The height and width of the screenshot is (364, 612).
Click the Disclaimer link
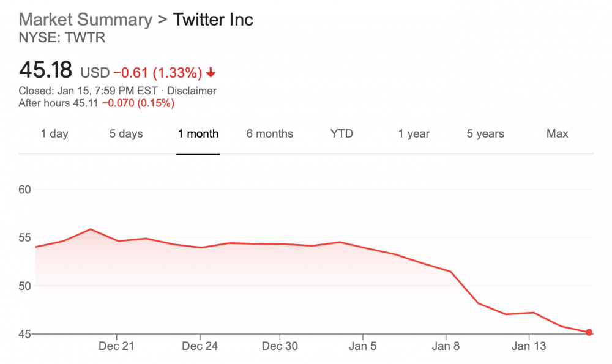click(193, 91)
